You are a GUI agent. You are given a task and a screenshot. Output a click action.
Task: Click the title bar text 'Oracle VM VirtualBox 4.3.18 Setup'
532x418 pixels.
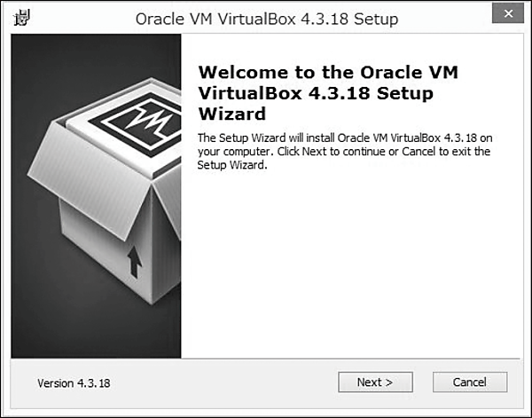pos(267,19)
